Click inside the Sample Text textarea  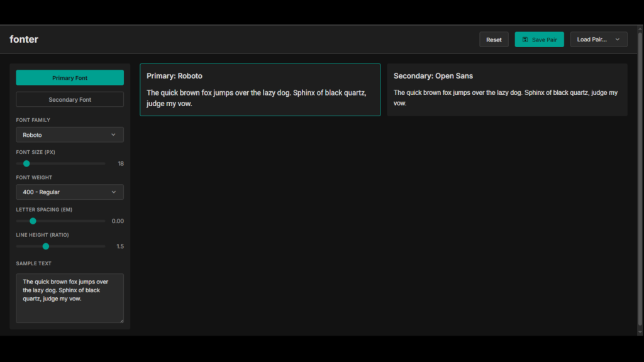tap(70, 298)
